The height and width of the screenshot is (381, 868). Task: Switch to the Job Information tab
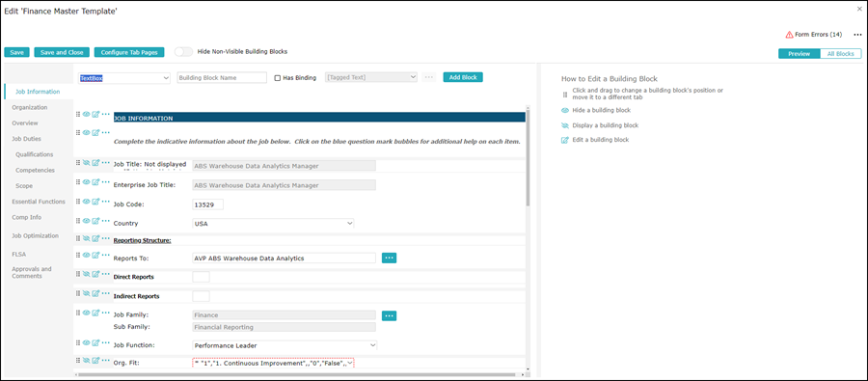[x=38, y=92]
